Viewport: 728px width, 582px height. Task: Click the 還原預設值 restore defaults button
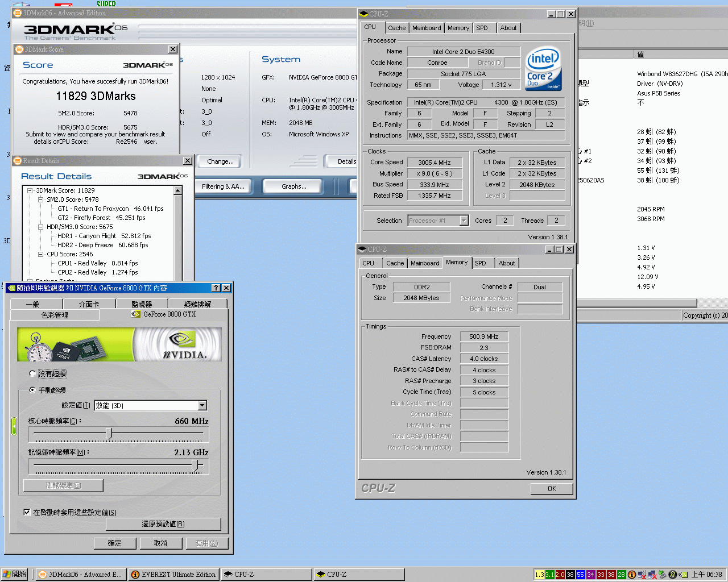[x=163, y=524]
